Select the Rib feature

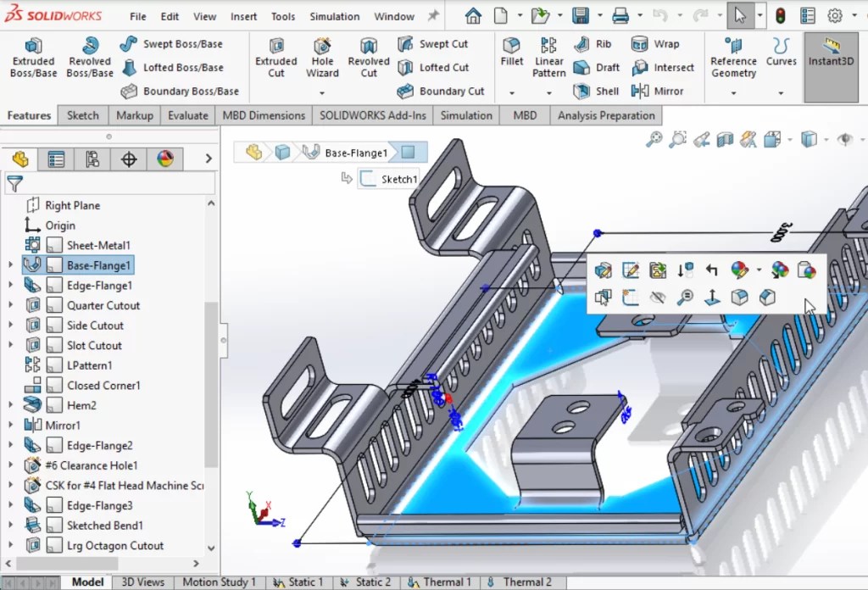593,44
